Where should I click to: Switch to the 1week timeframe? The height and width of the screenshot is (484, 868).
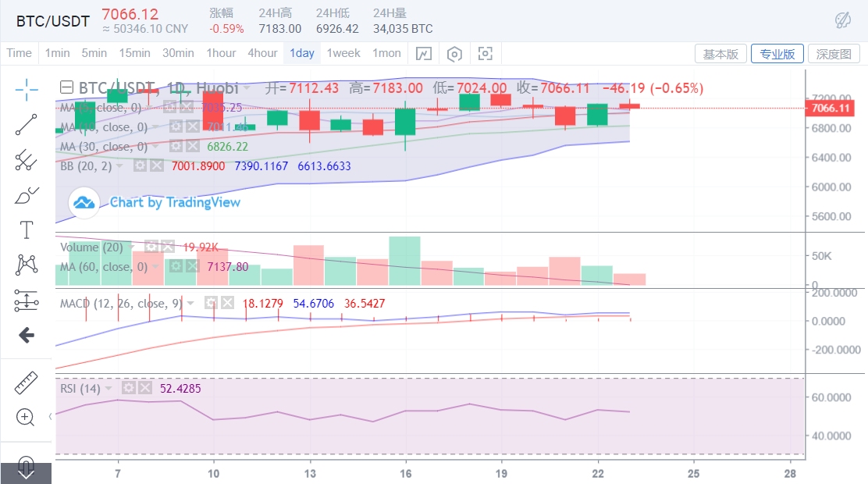[x=343, y=53]
